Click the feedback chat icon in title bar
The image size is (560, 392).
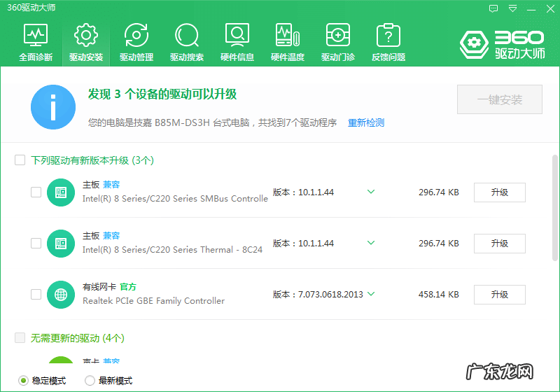click(493, 8)
